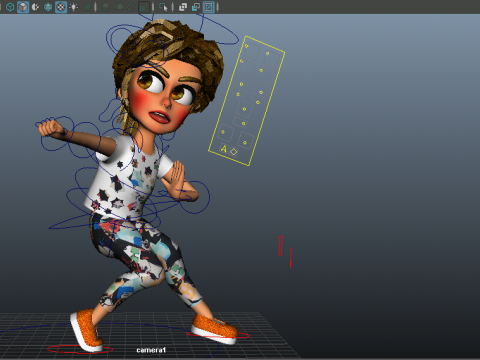Screen dimensions: 480x360
Task: Select the tall red outlined control right of character
Action: coord(281,246)
